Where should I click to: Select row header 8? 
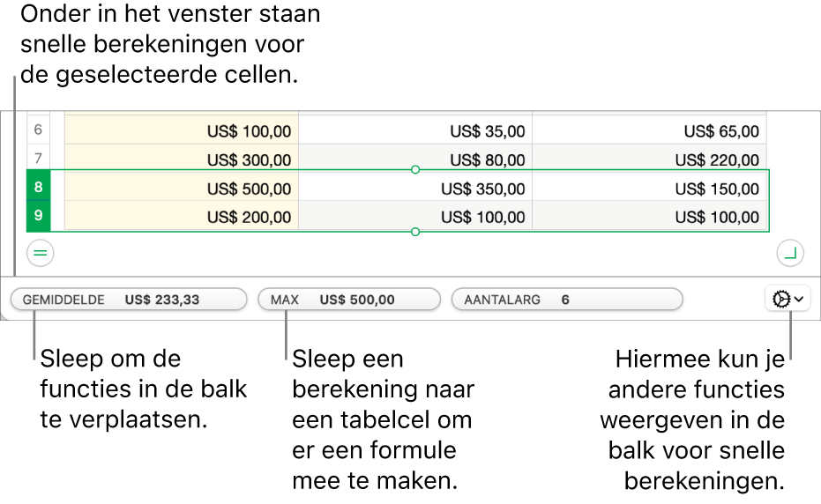39,188
